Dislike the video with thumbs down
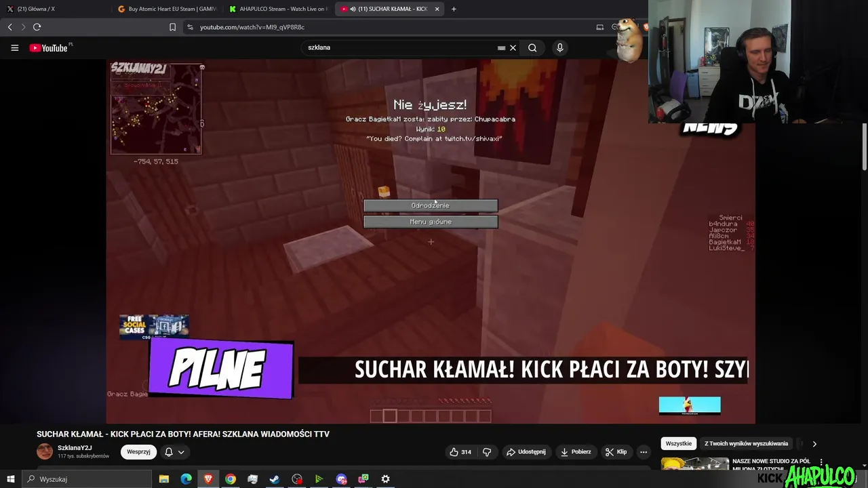Viewport: 868px width, 488px height. 486,452
